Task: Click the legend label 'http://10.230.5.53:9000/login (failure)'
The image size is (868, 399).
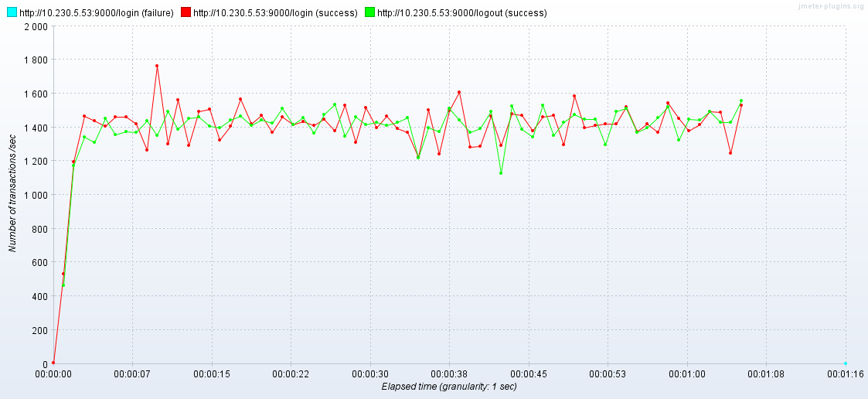Action: pyautogui.click(x=97, y=12)
